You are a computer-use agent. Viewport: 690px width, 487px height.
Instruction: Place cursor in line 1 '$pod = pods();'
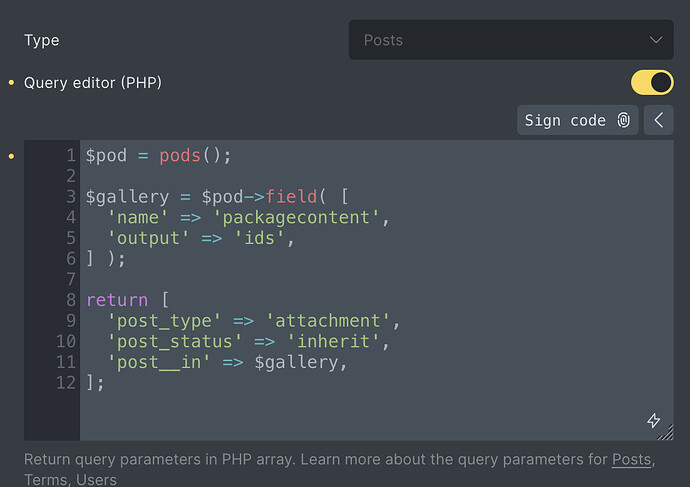(158, 156)
